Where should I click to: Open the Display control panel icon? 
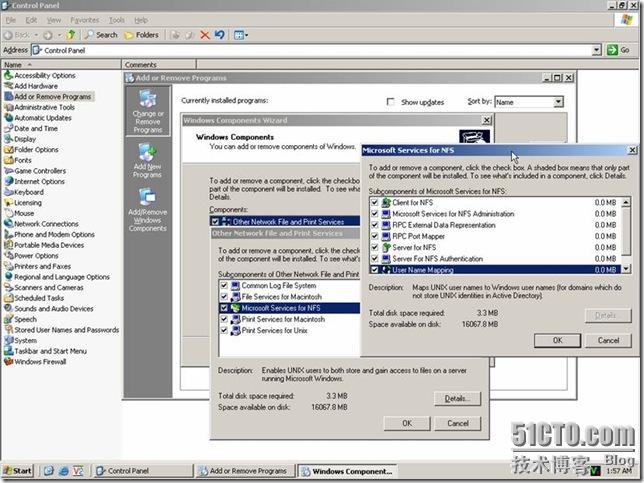(x=9, y=139)
